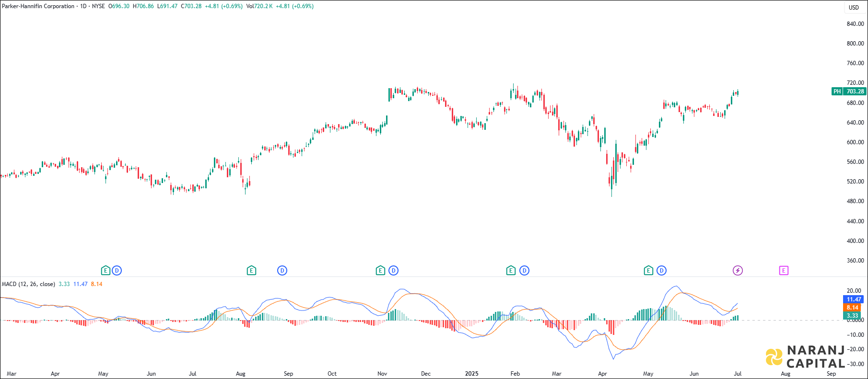This screenshot has width=868, height=379.
Task: Click the 600.00 price axis label
Action: click(x=855, y=142)
